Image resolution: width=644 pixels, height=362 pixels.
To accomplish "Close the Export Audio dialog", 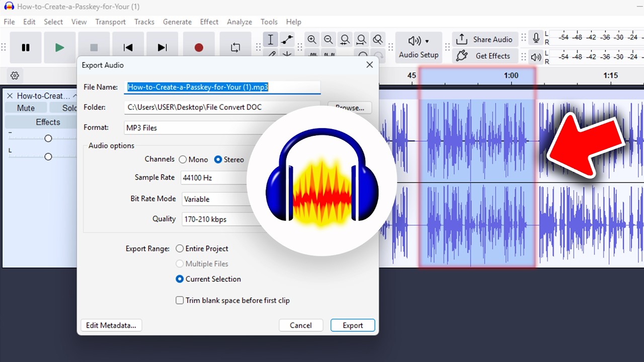I will (x=370, y=65).
